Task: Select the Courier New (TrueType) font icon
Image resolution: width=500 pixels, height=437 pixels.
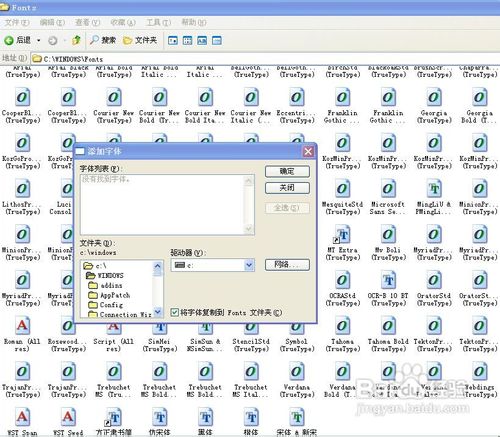Action: [114, 97]
